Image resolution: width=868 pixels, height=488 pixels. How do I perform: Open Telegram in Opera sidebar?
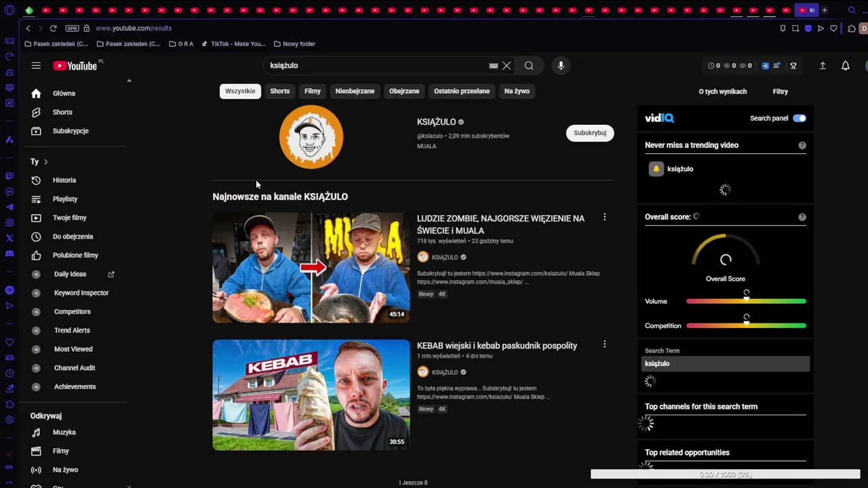click(x=9, y=207)
